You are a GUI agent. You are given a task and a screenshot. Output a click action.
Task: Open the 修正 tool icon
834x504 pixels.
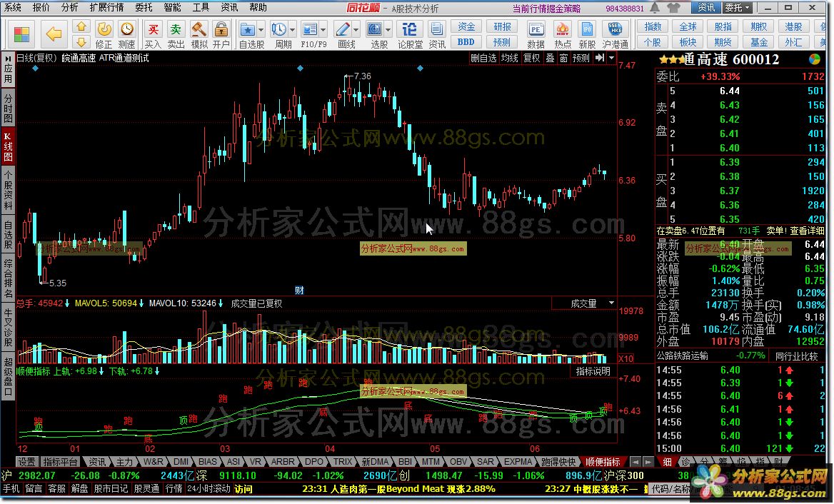tap(104, 34)
